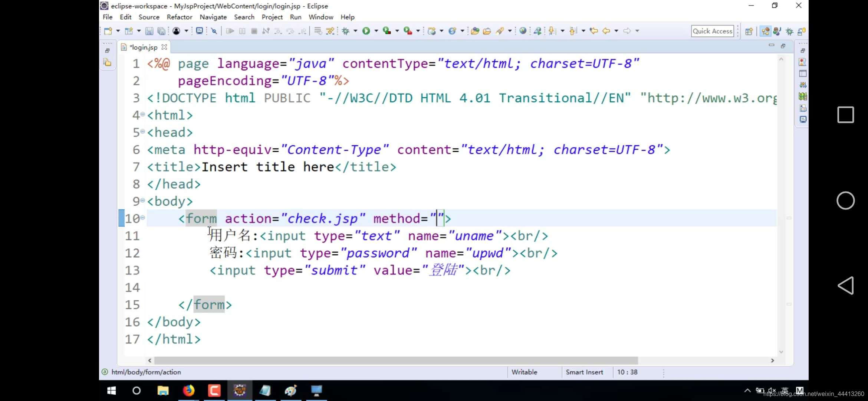Click the Cortana search circle on taskbar
868x401 pixels.
point(137,391)
